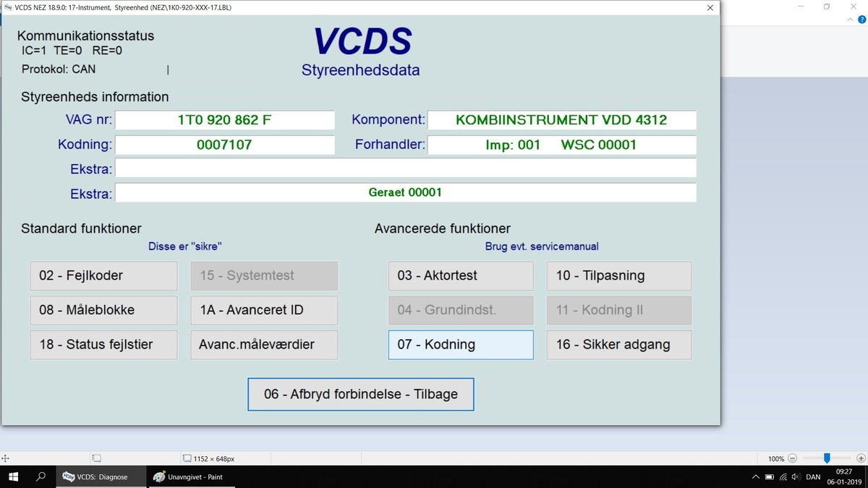Open Avanc.måleværdier advanced measurements

click(x=264, y=345)
